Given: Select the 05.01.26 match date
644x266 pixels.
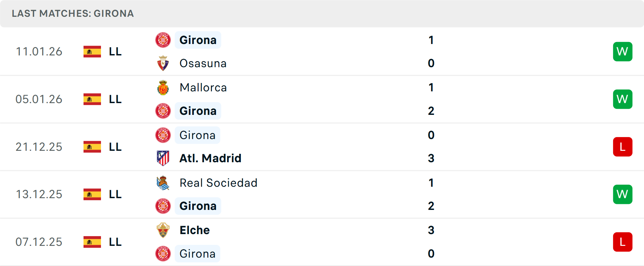Looking at the screenshot, I should (x=39, y=99).
